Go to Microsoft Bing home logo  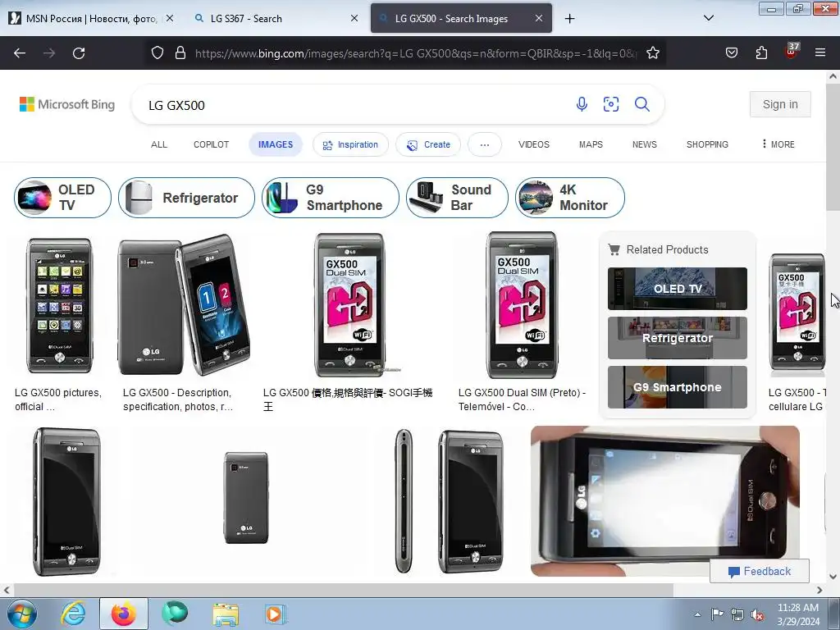(67, 104)
